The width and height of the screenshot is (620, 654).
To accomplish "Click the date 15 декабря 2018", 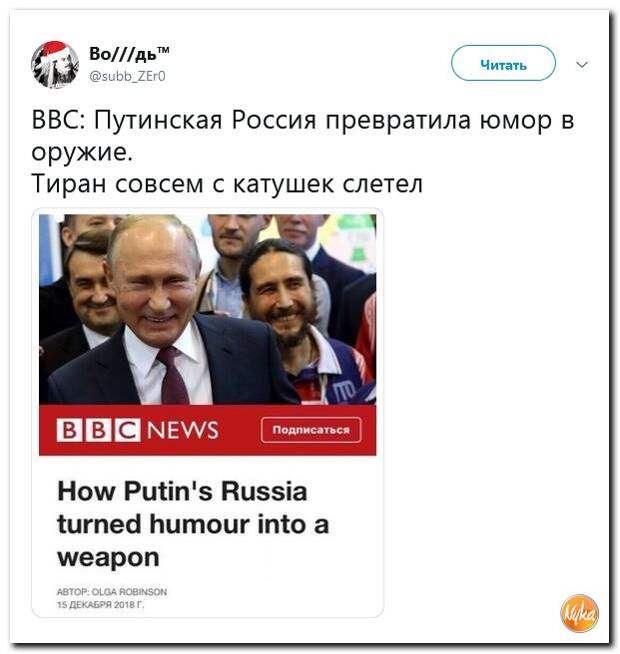I will click(100, 605).
